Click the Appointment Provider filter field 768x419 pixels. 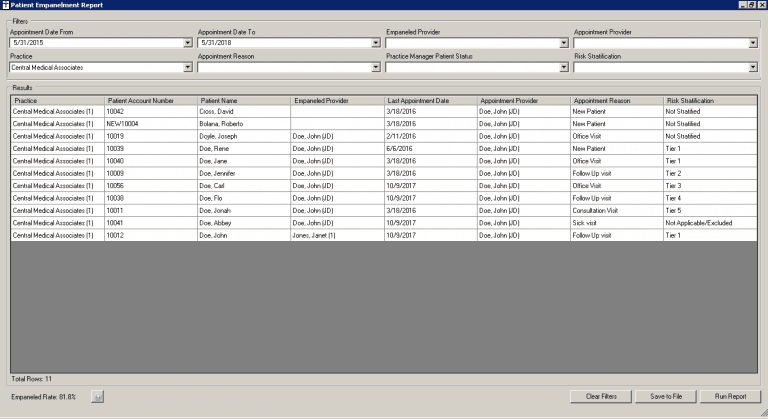660,43
